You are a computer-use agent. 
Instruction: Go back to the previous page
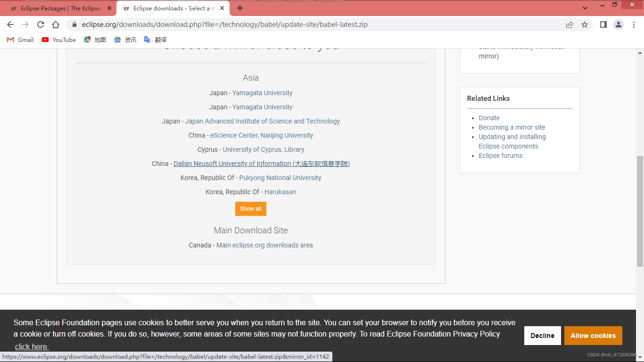(10, 25)
